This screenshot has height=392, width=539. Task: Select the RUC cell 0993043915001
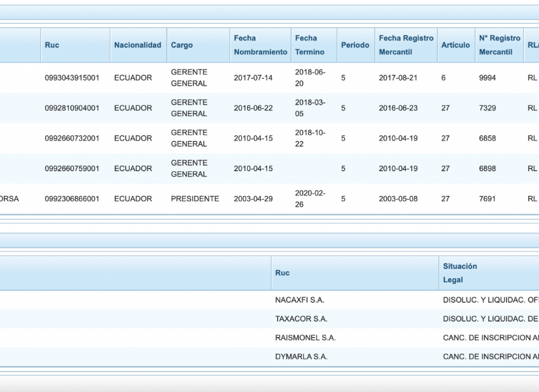coord(72,78)
